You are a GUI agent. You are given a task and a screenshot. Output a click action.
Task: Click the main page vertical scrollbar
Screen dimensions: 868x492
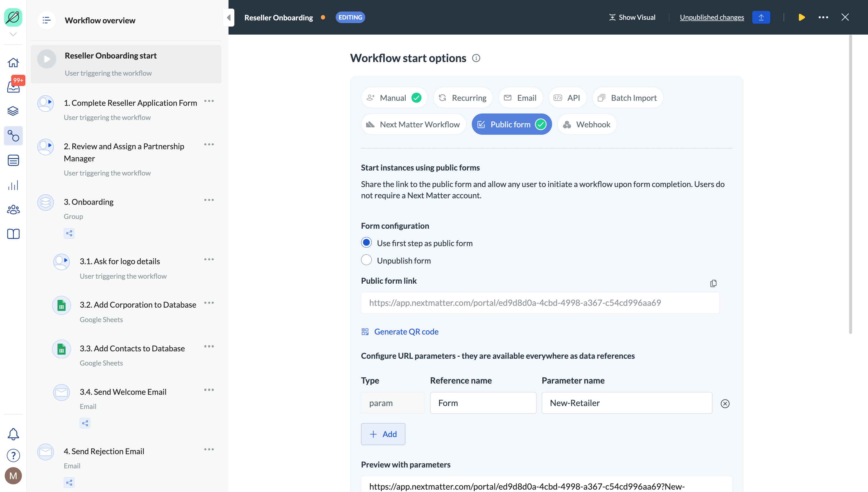click(x=850, y=184)
